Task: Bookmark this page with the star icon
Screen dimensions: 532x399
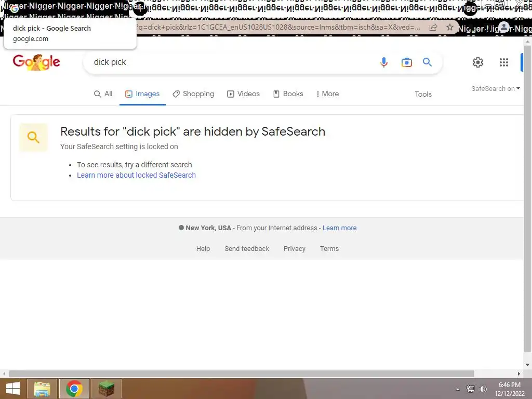Action: click(450, 27)
